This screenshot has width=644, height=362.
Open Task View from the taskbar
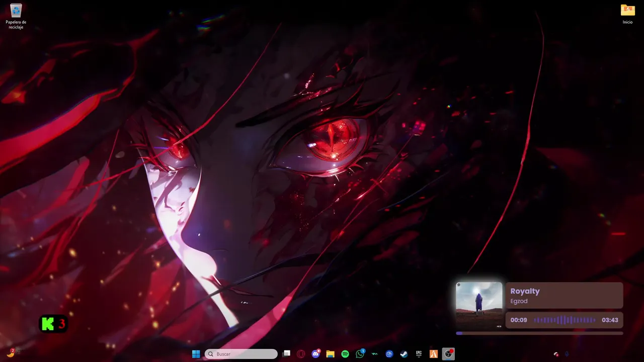[286, 354]
